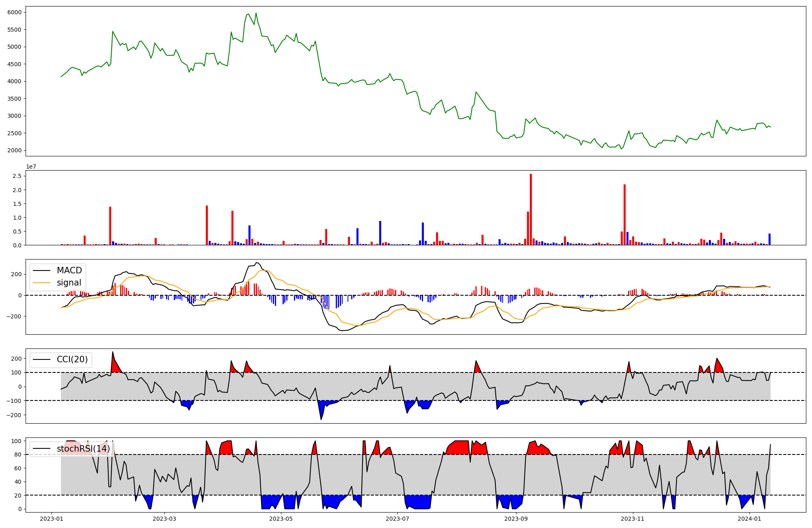812x528 pixels.
Task: Click the 60 tick on stochRSI axis
Action: (18, 468)
